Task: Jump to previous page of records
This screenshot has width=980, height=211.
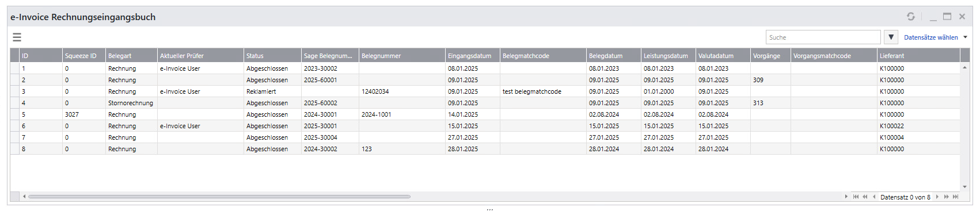Action: click(865, 197)
